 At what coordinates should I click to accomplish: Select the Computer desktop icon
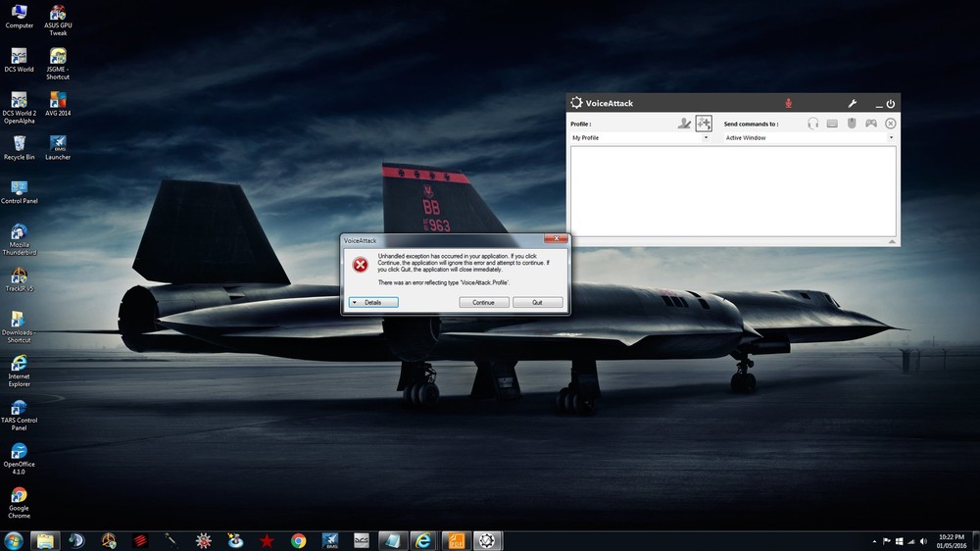[19, 17]
